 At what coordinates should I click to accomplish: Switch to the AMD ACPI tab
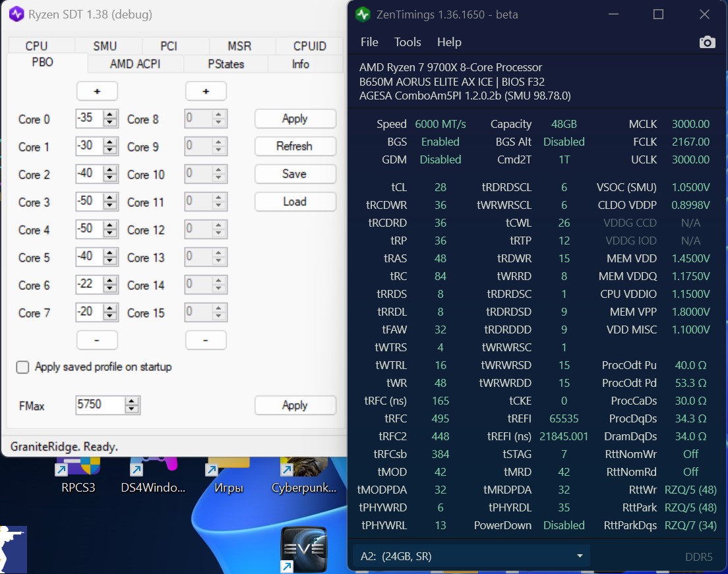135,64
